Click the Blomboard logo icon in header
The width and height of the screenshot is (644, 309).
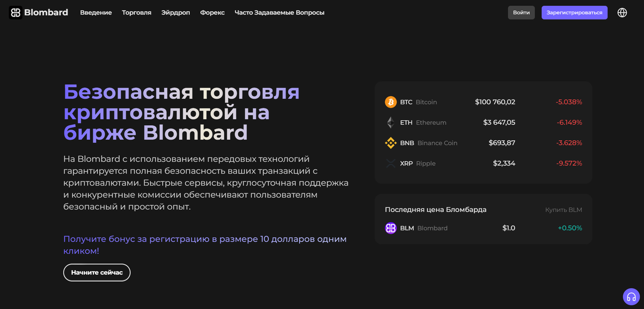click(16, 12)
